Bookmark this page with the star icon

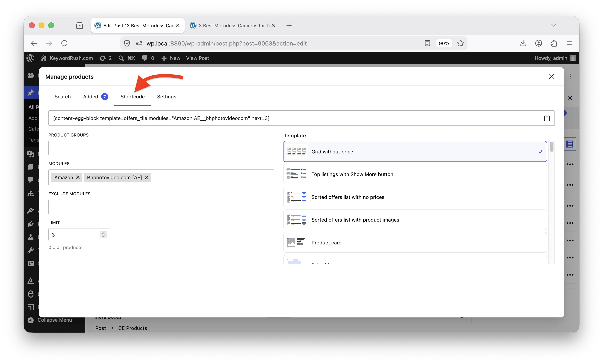461,43
